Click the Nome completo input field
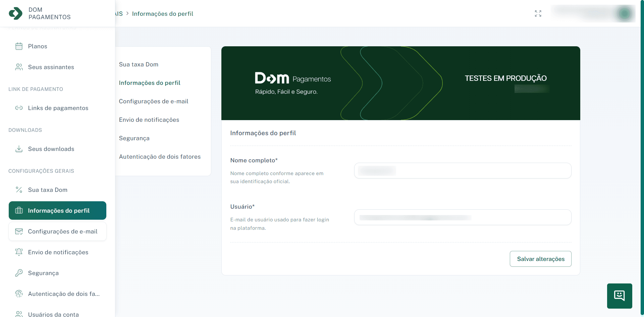644x317 pixels. [462, 170]
